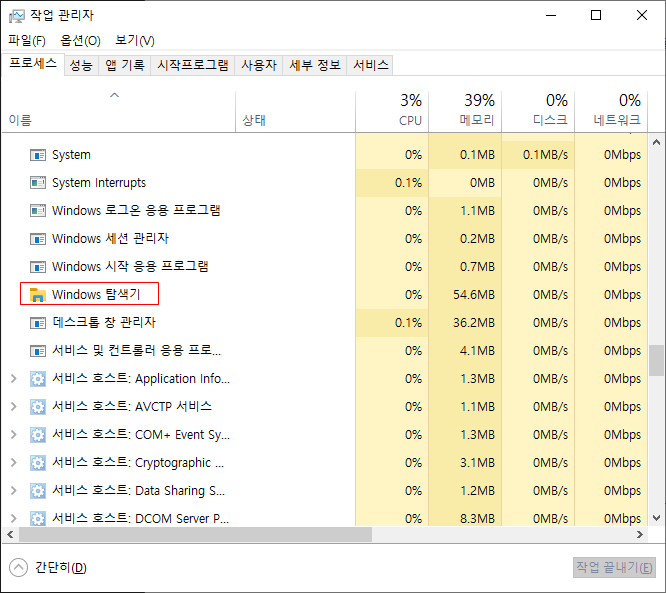The width and height of the screenshot is (666, 593).
Task: Click the Windows 세션 관리자 icon
Action: coord(38,239)
